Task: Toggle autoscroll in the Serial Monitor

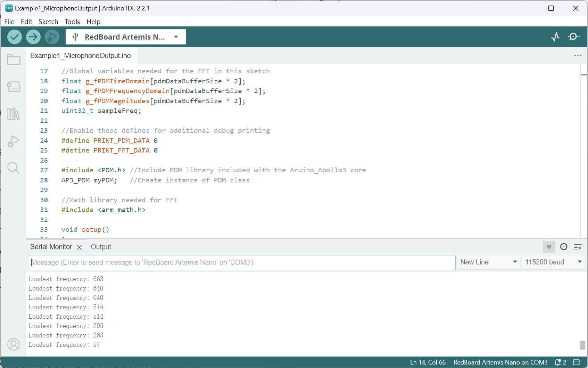Action: pyautogui.click(x=549, y=247)
